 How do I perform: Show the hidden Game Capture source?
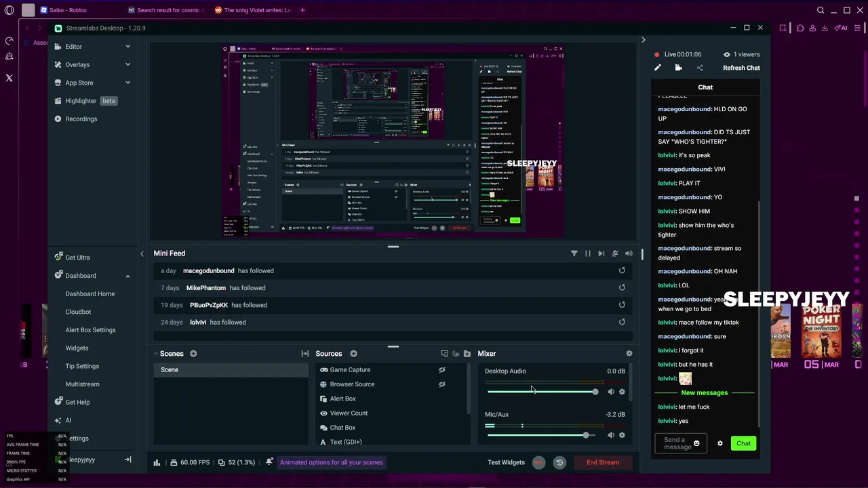(442, 370)
